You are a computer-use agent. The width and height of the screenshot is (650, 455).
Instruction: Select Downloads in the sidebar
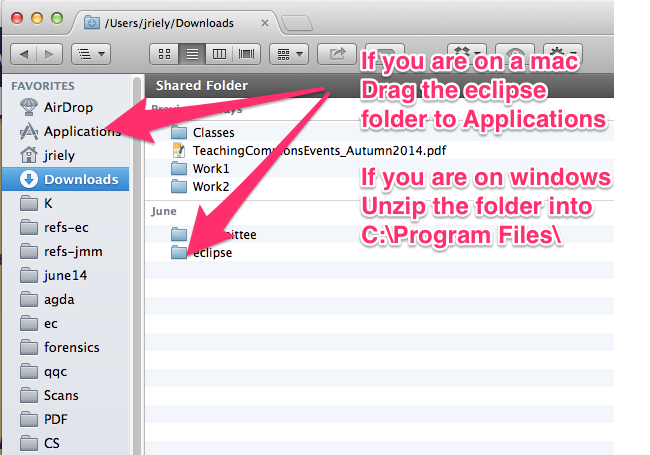pyautogui.click(x=80, y=180)
